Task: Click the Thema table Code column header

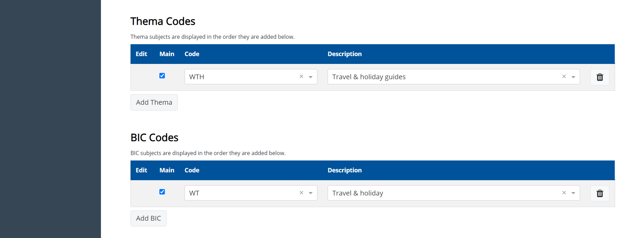Action: [192, 54]
